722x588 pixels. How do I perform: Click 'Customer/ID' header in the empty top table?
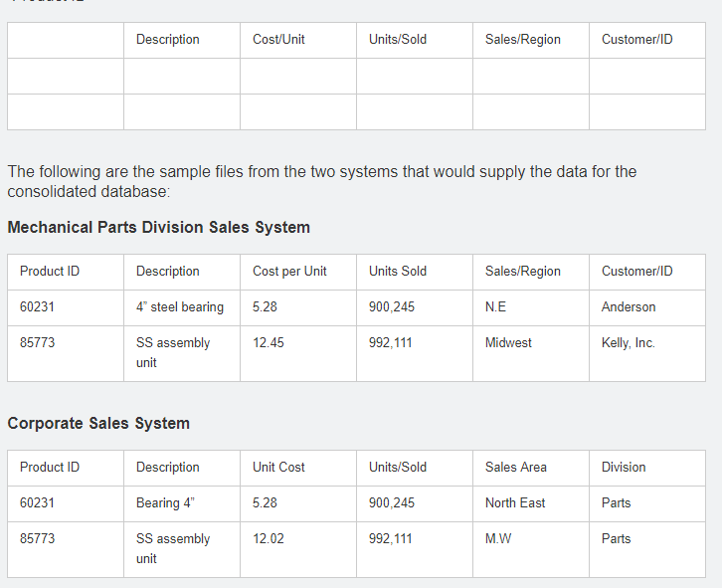click(636, 40)
